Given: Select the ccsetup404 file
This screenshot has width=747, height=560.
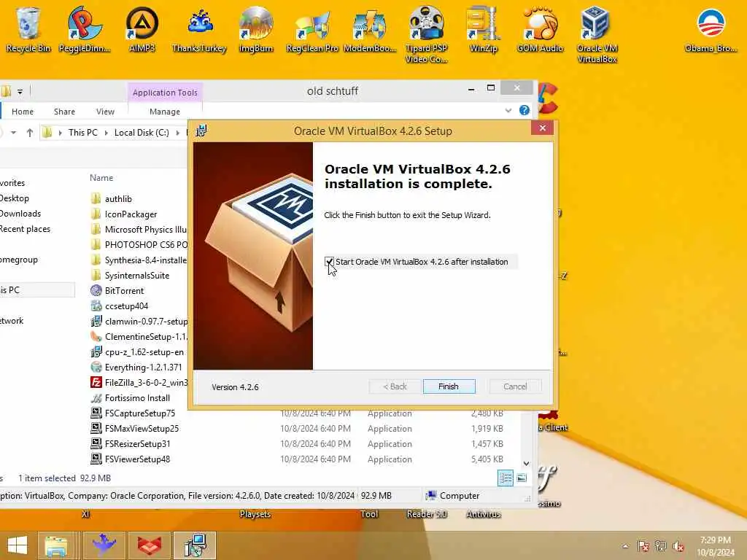Looking at the screenshot, I should click(127, 306).
